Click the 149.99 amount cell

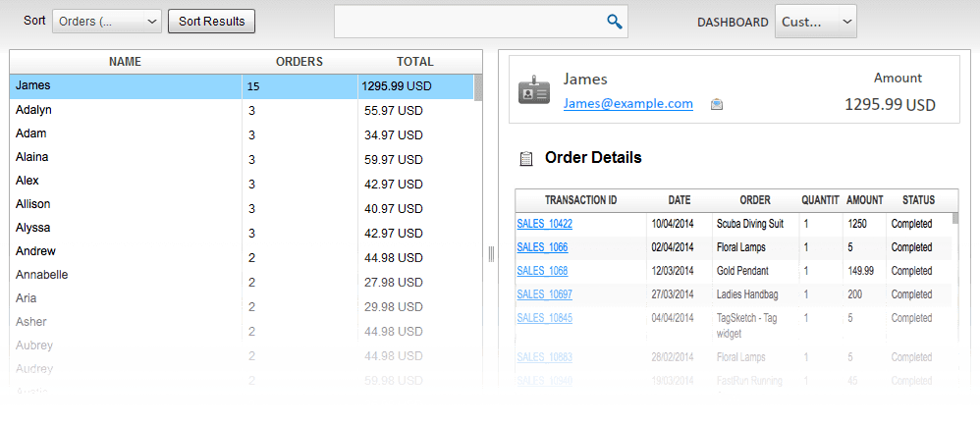860,271
